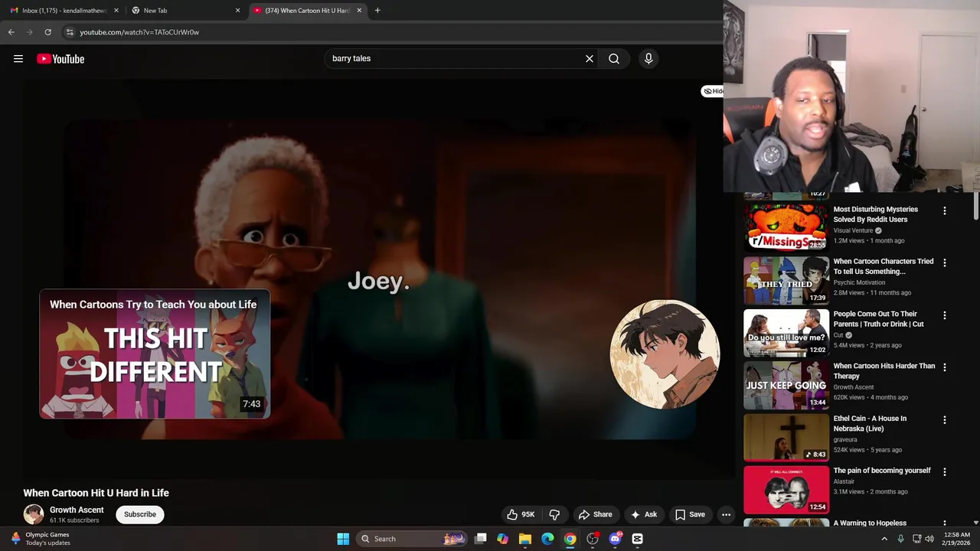Open 'THEY TRIED' thumbnail 17:39

[786, 280]
